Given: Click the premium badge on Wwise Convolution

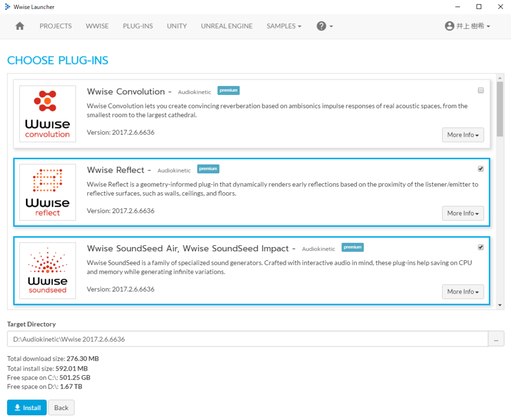Looking at the screenshot, I should click(229, 90).
